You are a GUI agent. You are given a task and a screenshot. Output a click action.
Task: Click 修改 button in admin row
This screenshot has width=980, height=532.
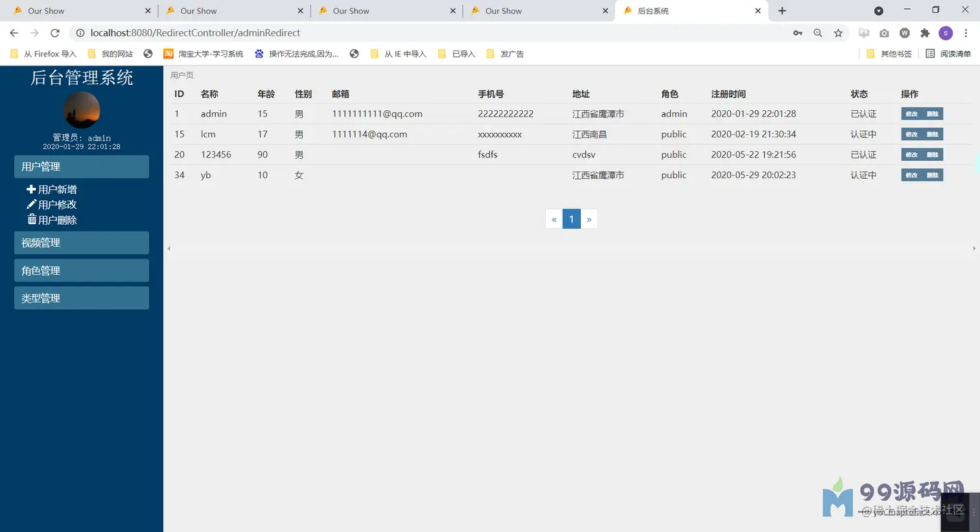point(911,114)
